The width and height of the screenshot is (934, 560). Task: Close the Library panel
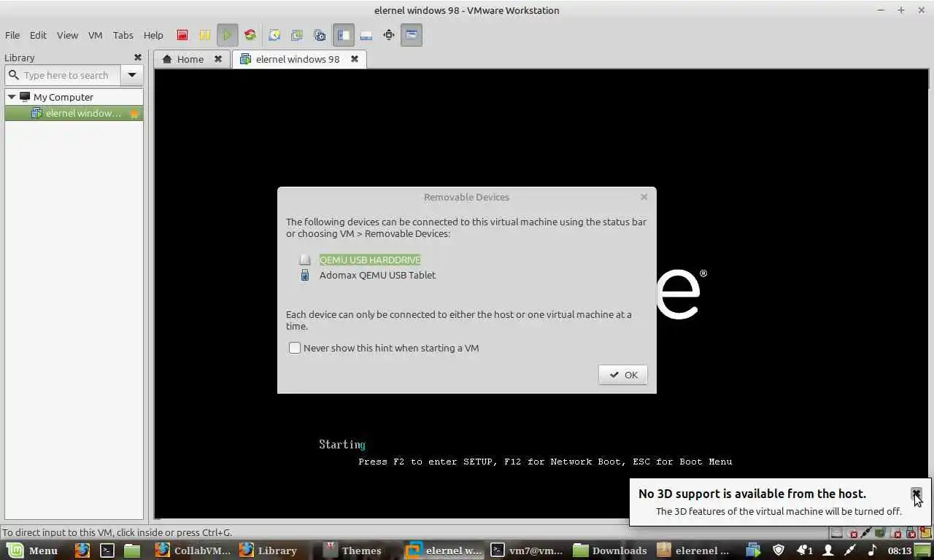pyautogui.click(x=137, y=58)
